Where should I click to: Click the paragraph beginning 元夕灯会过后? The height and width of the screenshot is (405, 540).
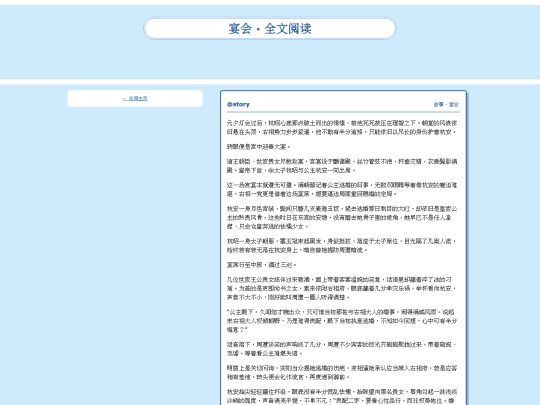(343, 127)
